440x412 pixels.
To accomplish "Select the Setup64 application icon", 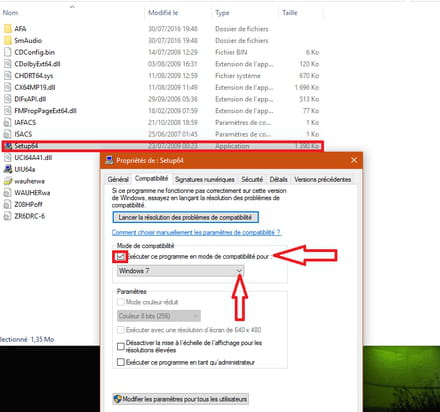I will point(8,146).
